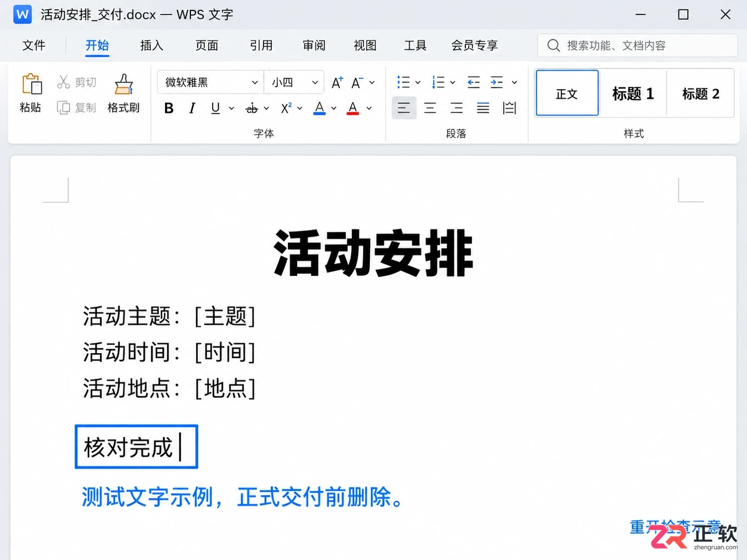Decrease paragraph indent
The height and width of the screenshot is (560, 747).
(474, 82)
